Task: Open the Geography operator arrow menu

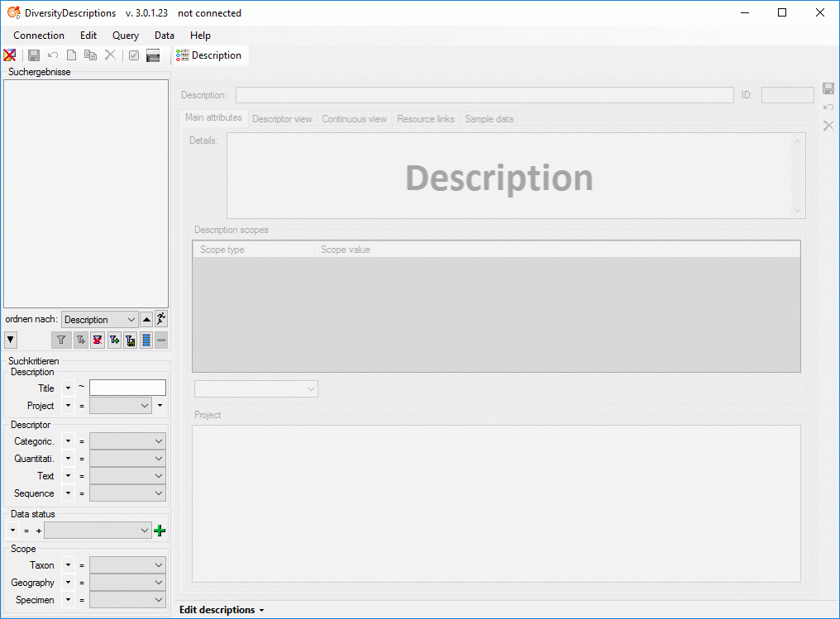Action: 68,583
